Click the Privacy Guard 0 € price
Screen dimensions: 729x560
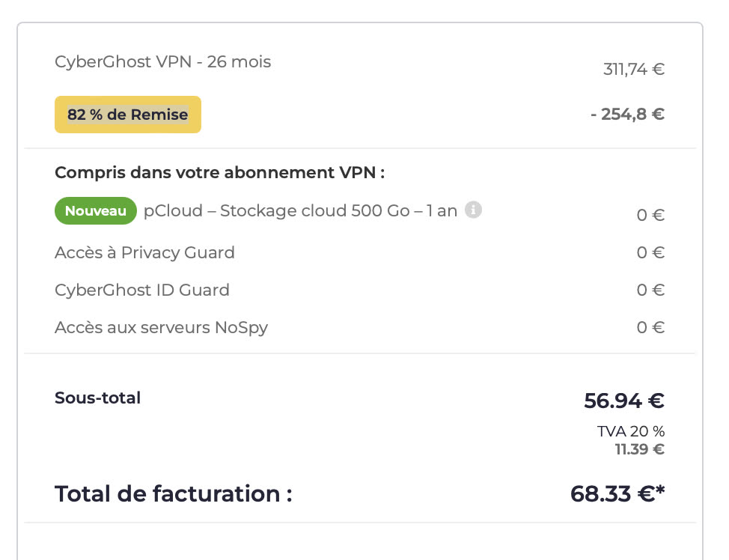click(650, 252)
